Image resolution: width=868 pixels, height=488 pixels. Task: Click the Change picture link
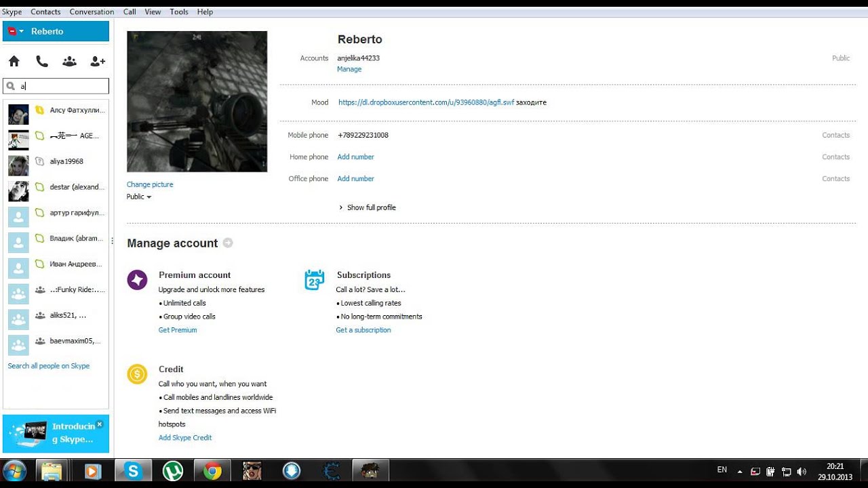pyautogui.click(x=150, y=184)
